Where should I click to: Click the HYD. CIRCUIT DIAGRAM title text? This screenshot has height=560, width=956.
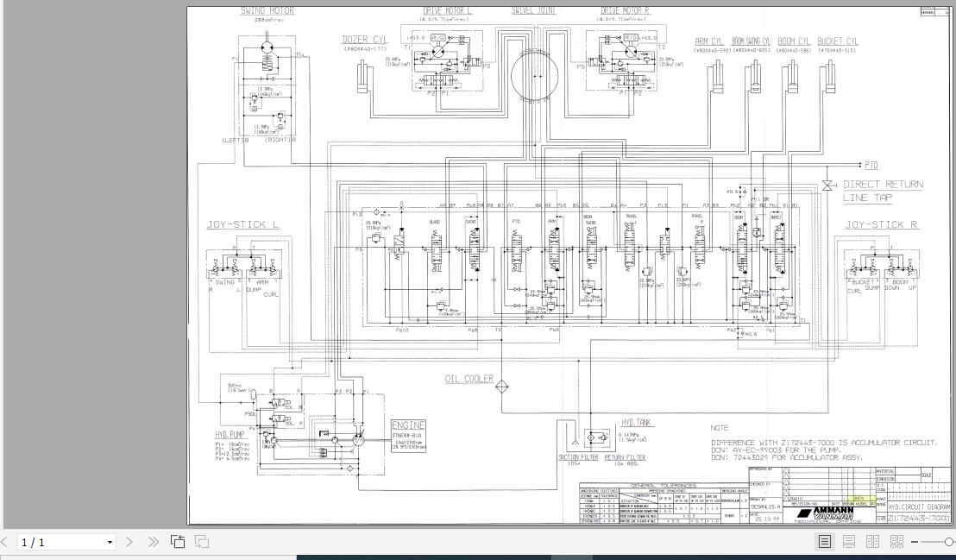(920, 507)
